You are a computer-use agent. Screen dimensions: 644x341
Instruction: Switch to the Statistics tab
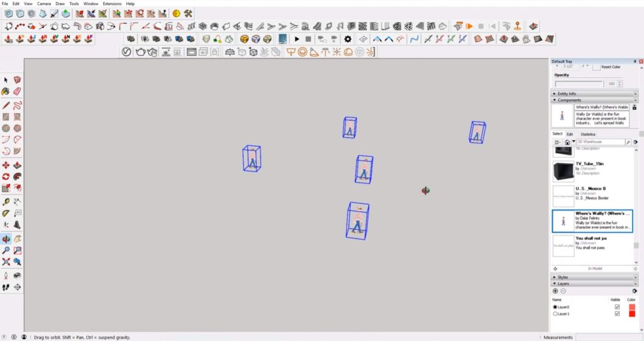coord(588,134)
